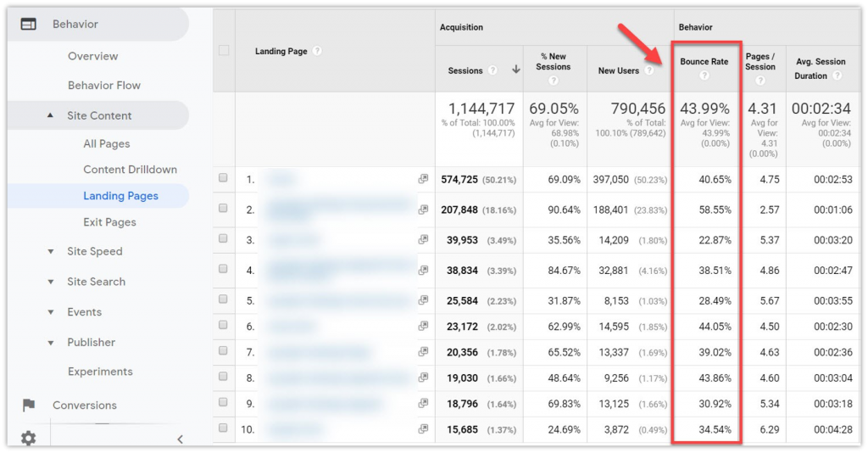This screenshot has height=453, width=868.
Task: Click the Conversions flag icon
Action: 29,405
